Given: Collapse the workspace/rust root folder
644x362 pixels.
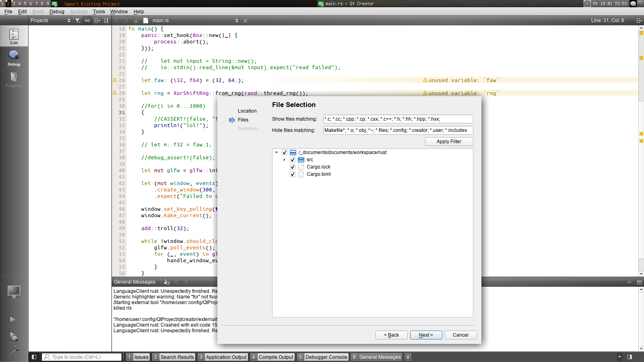Looking at the screenshot, I should point(277,152).
